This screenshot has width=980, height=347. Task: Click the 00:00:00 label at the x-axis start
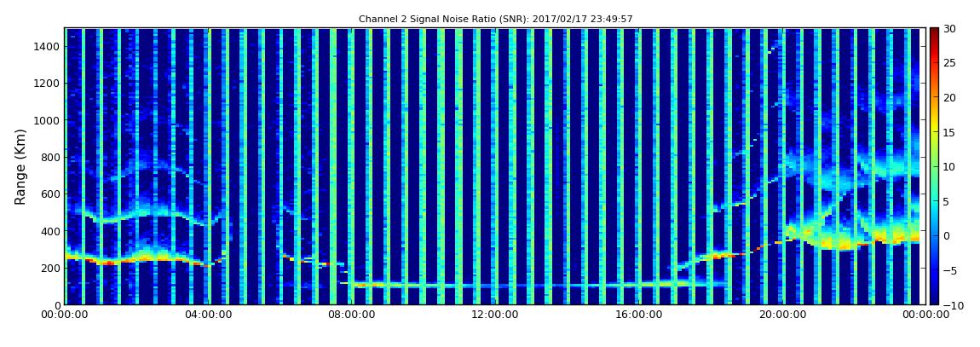(x=65, y=315)
